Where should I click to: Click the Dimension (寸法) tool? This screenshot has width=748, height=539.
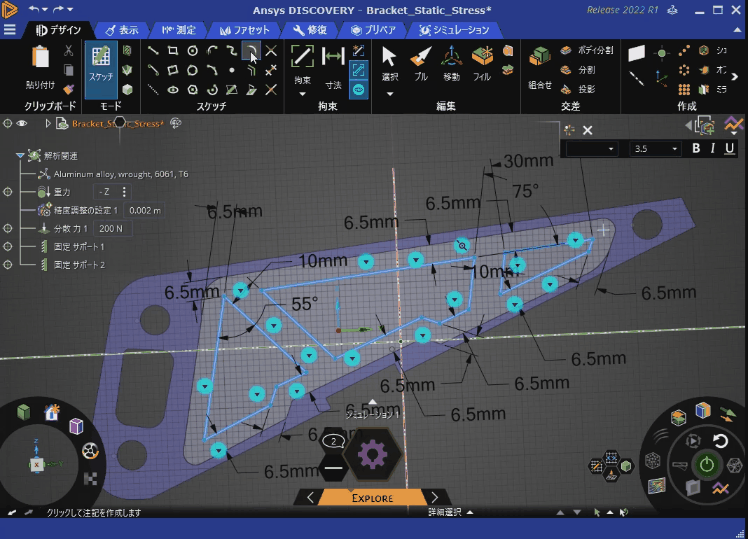click(333, 68)
